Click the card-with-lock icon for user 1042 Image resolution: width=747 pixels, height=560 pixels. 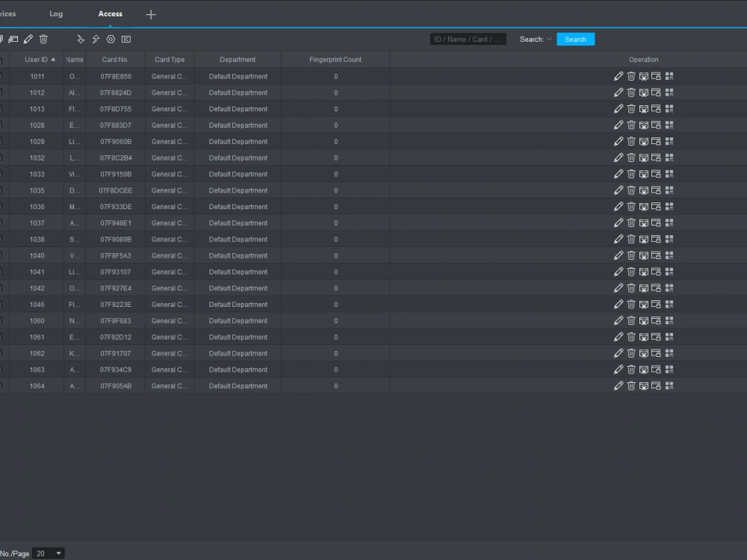pos(656,288)
